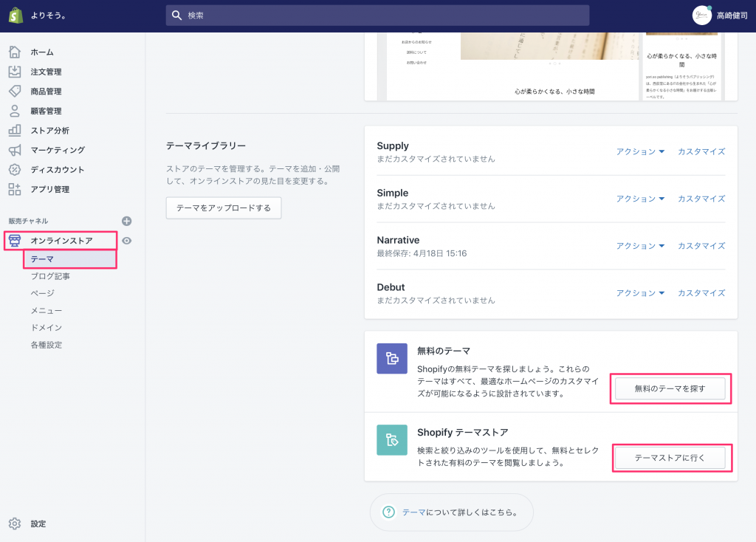Click カスタマイズ for Debut theme
This screenshot has height=542, width=756.
click(x=701, y=293)
